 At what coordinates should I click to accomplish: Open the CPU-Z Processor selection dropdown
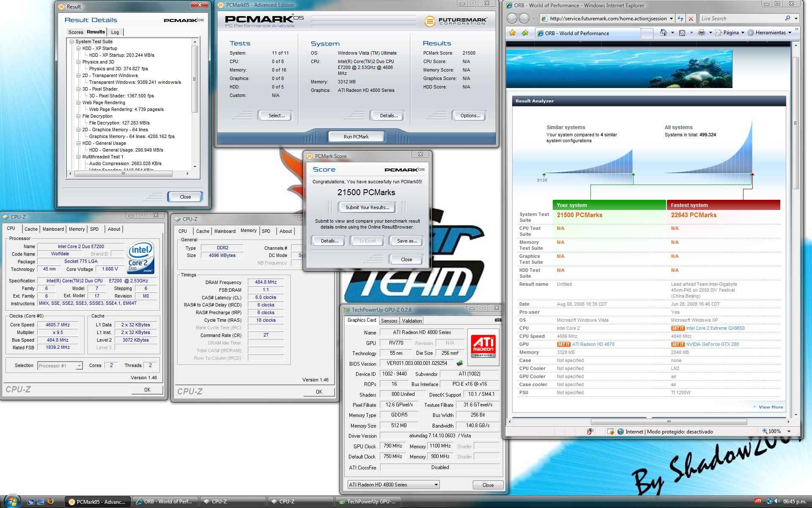click(x=79, y=366)
